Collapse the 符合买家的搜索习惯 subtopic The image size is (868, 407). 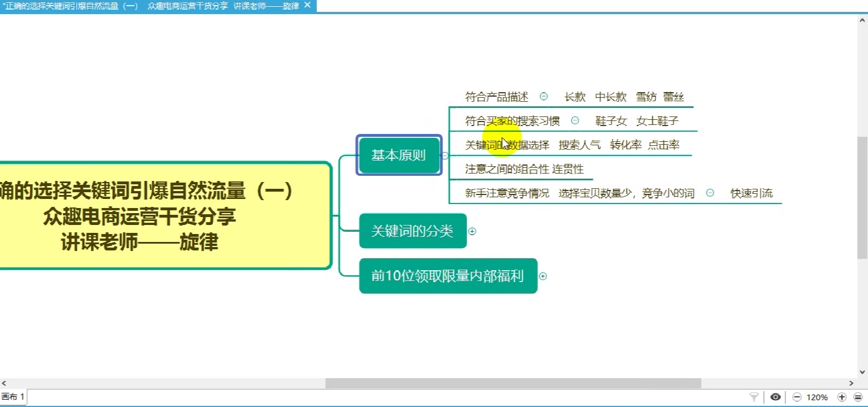click(575, 120)
